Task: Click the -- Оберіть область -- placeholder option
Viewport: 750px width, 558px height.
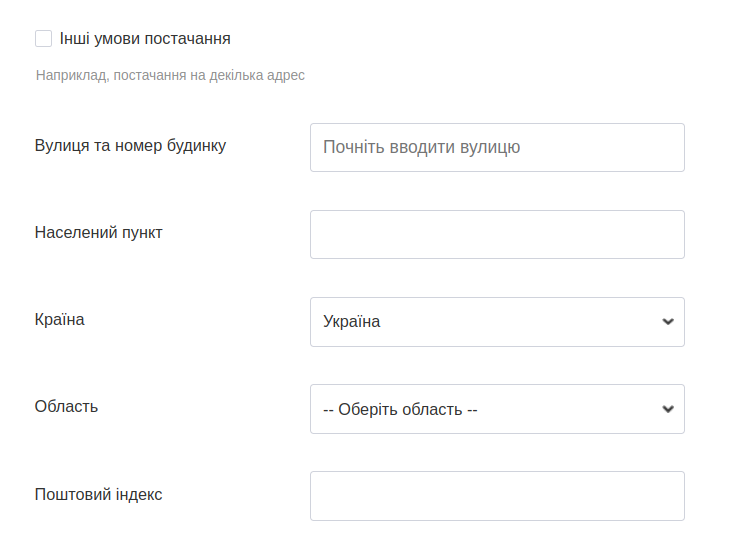Action: point(400,409)
